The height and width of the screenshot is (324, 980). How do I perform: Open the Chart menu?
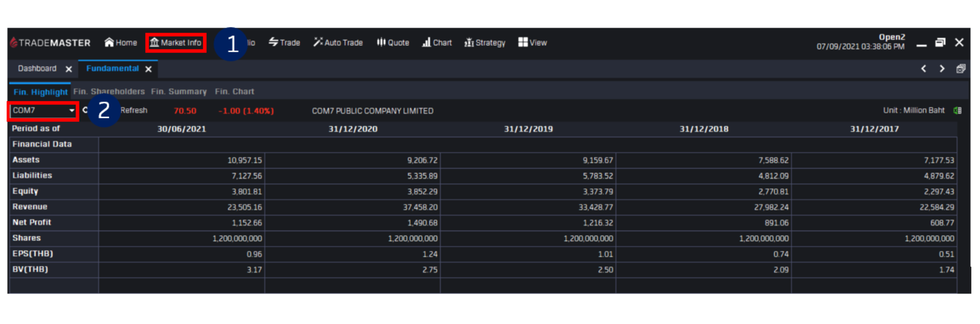pyautogui.click(x=437, y=43)
